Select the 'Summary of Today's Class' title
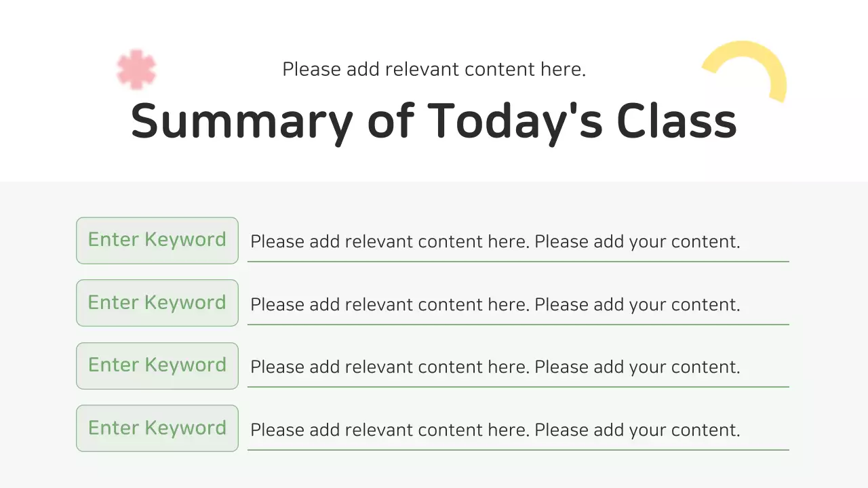This screenshot has width=868, height=488. click(433, 121)
